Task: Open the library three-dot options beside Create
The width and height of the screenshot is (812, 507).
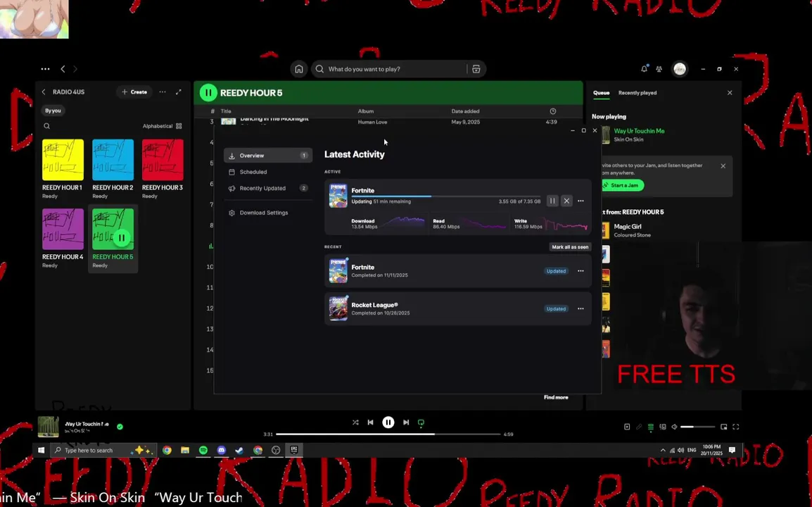Action: coord(163,92)
